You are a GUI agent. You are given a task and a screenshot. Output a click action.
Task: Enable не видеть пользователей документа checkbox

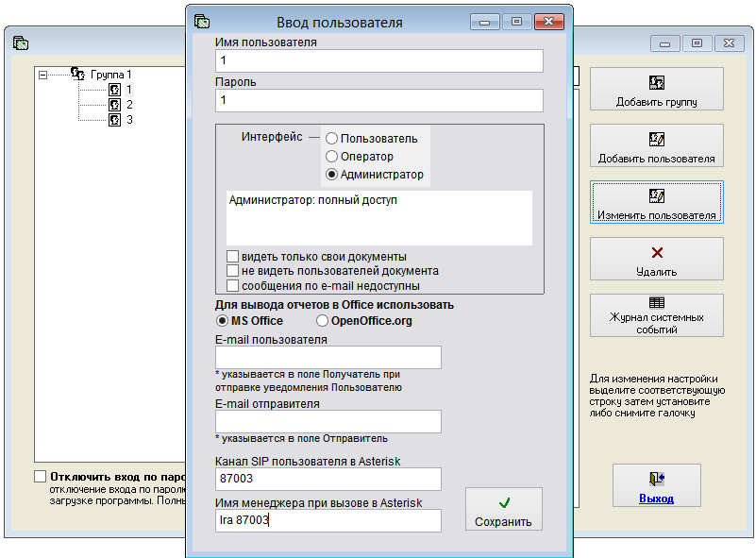pos(232,271)
